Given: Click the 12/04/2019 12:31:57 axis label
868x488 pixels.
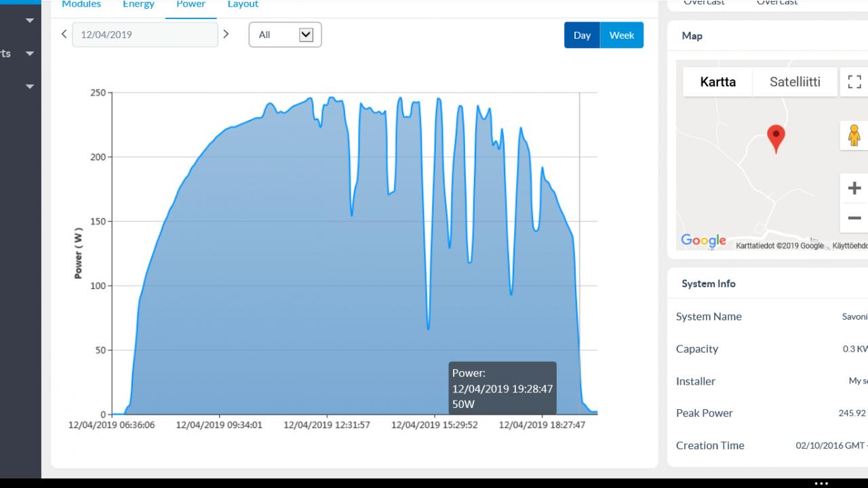Looking at the screenshot, I should pos(327,425).
